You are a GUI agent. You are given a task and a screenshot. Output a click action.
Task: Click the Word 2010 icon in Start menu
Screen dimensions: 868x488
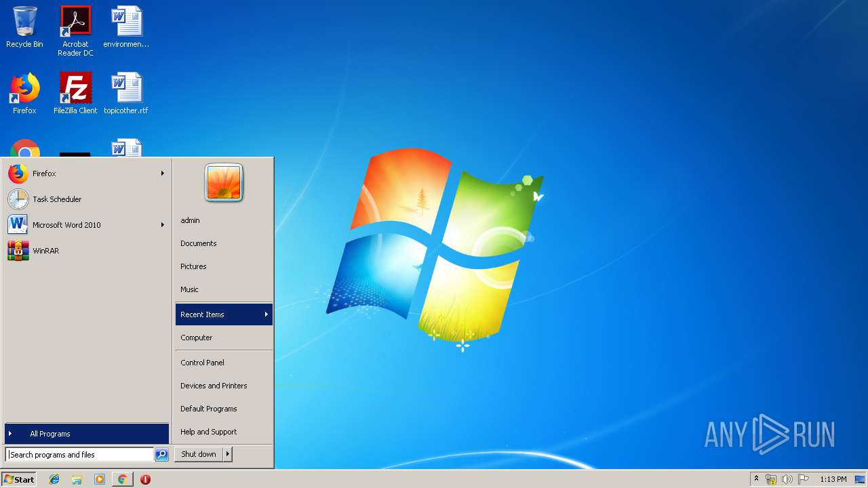[x=18, y=225]
